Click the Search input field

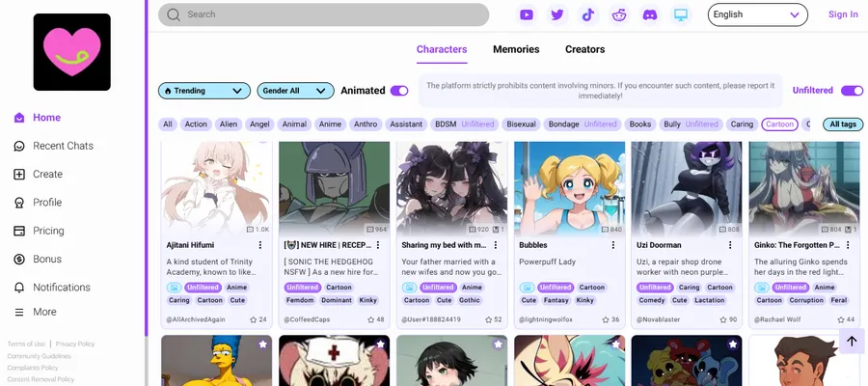(x=323, y=14)
